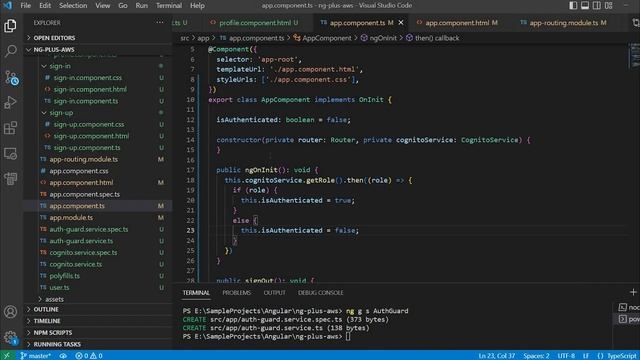Screen dimensions: 640x360
Task: Expand the TIMELINE section
Action: pos(98,321)
